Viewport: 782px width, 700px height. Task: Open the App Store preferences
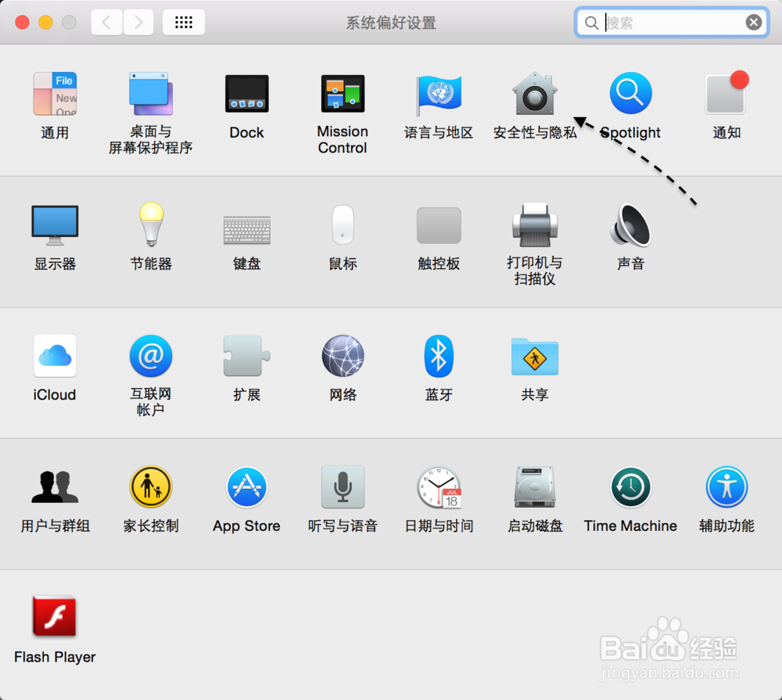click(246, 486)
